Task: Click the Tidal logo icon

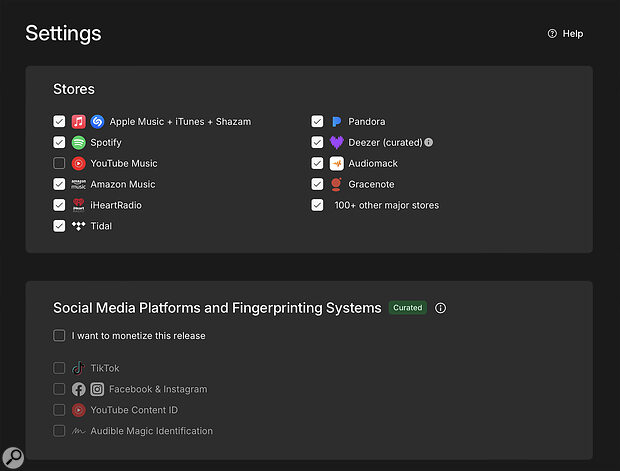Action: coord(78,226)
